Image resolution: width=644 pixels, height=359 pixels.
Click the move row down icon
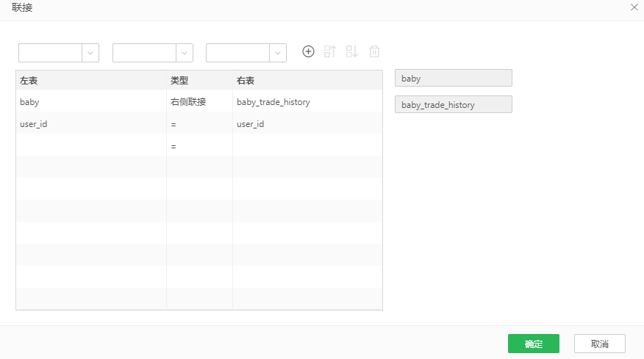[352, 51]
